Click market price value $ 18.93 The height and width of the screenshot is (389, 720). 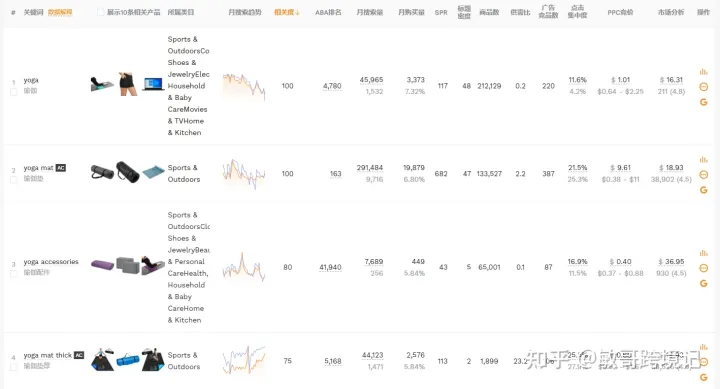point(671,168)
